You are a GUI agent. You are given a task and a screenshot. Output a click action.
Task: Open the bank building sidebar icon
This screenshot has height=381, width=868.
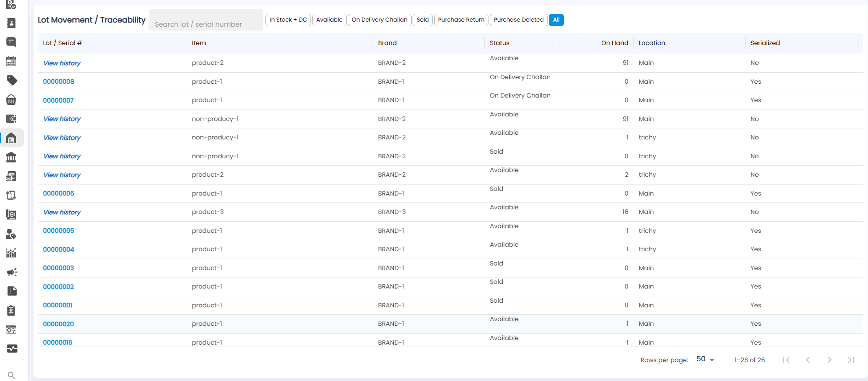(x=11, y=157)
